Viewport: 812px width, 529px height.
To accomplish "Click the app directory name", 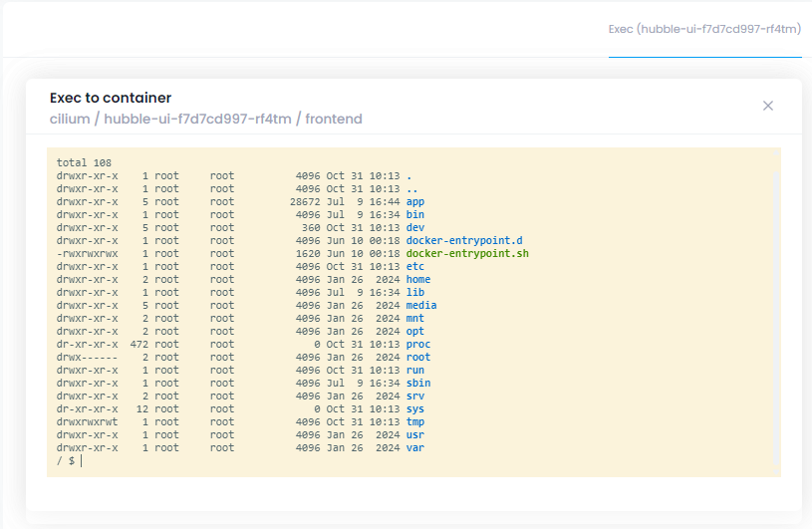I will (x=415, y=202).
